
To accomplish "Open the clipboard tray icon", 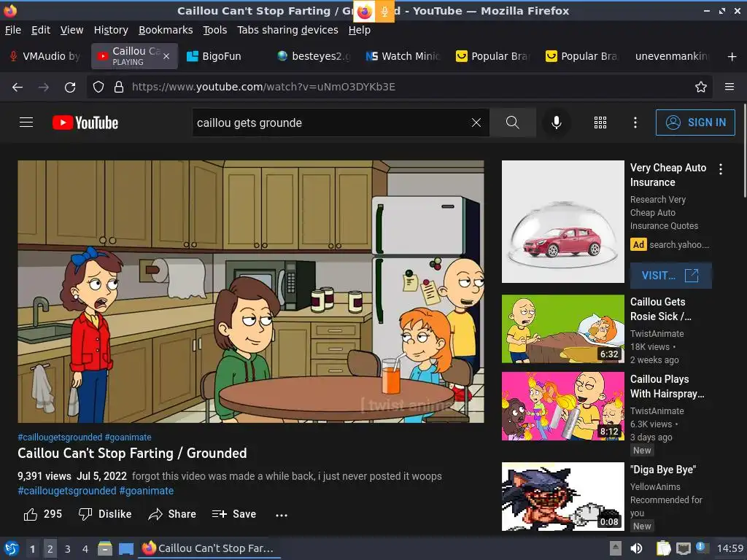I will 663,548.
